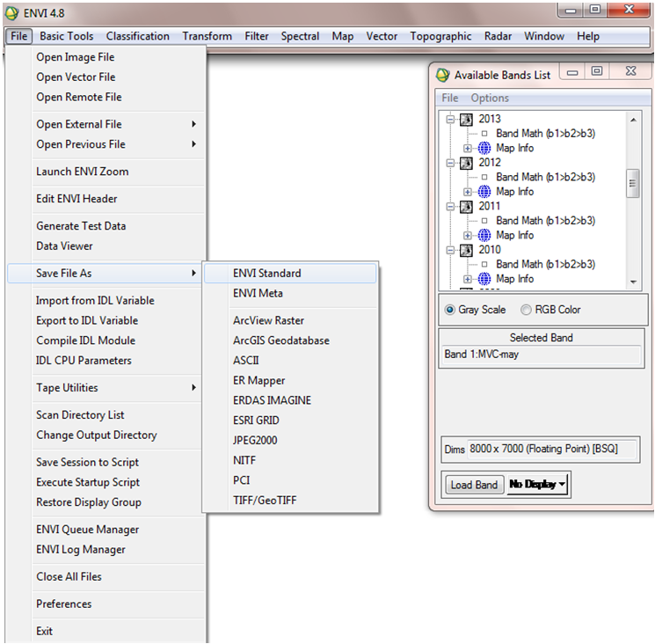Image resolution: width=655 pixels, height=644 pixels.
Task: Click the globe Map Info icon under 2012
Action: 484,192
